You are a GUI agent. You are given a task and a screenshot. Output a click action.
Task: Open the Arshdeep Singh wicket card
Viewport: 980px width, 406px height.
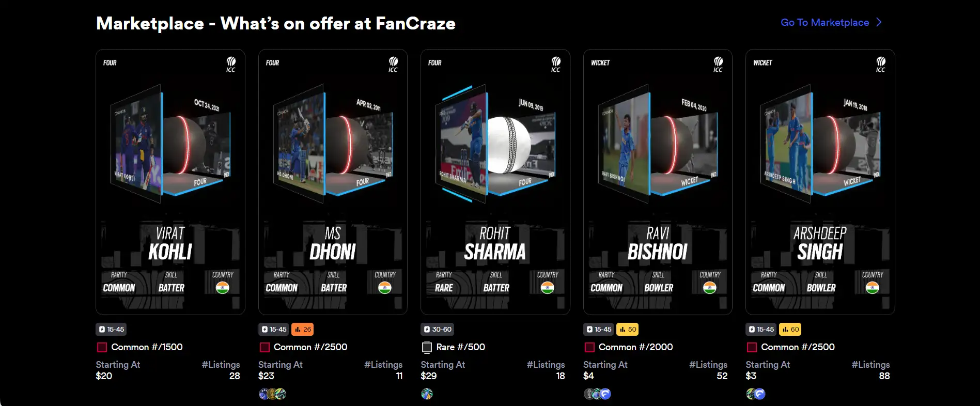pyautogui.click(x=820, y=182)
